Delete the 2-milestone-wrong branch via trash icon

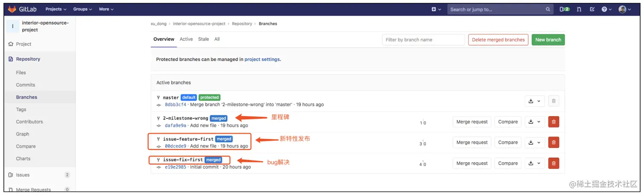554,122
